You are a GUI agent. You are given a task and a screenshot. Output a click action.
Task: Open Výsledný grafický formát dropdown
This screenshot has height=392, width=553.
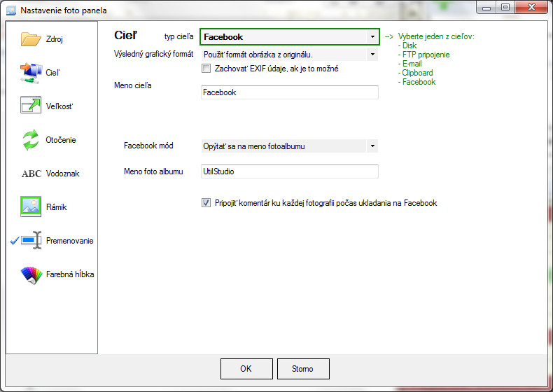[x=290, y=55]
